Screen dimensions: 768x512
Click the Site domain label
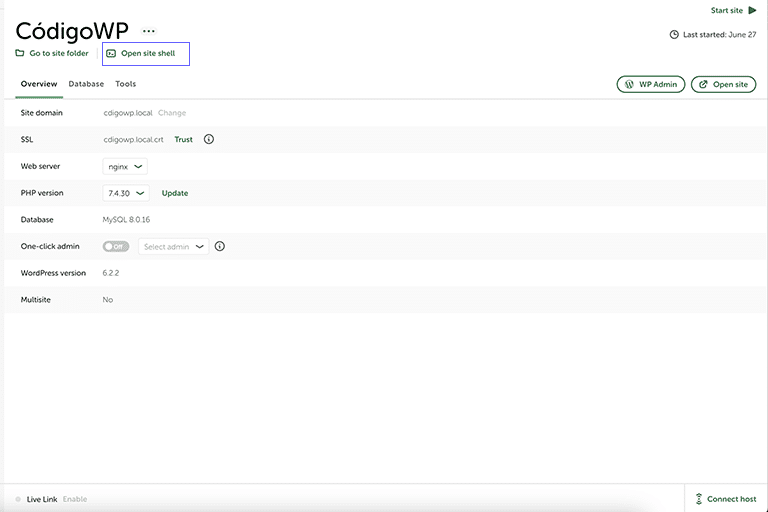pos(42,113)
